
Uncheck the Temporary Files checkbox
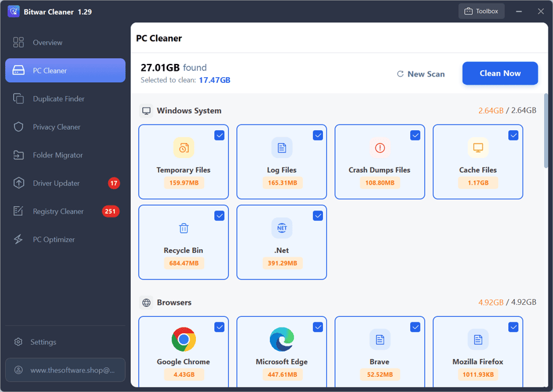coord(219,135)
